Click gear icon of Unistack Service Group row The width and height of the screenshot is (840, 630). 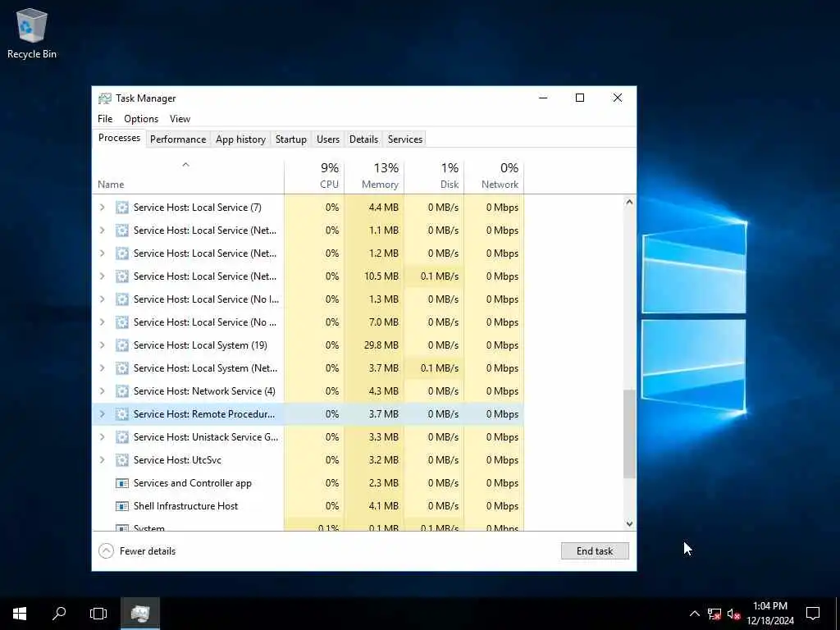pyautogui.click(x=122, y=437)
